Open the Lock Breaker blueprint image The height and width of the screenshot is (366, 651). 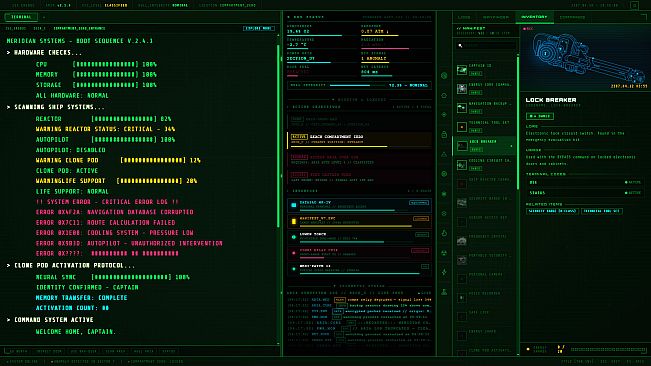[585, 57]
